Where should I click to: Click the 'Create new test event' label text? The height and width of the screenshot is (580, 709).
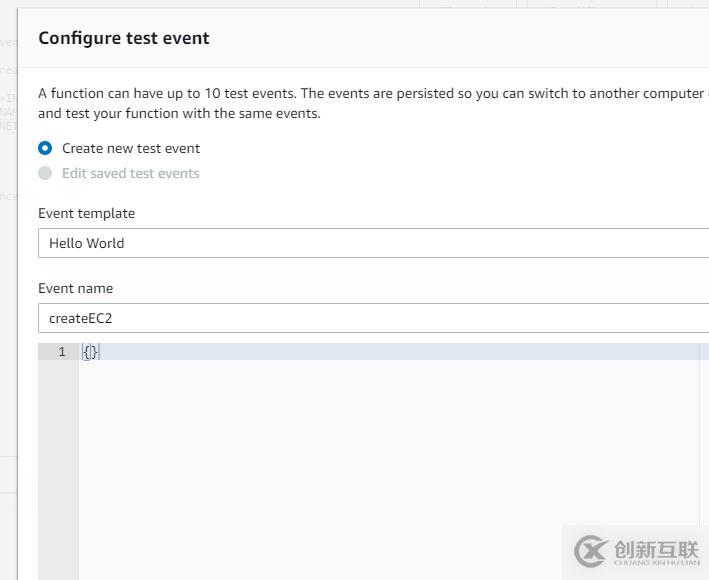[131, 148]
